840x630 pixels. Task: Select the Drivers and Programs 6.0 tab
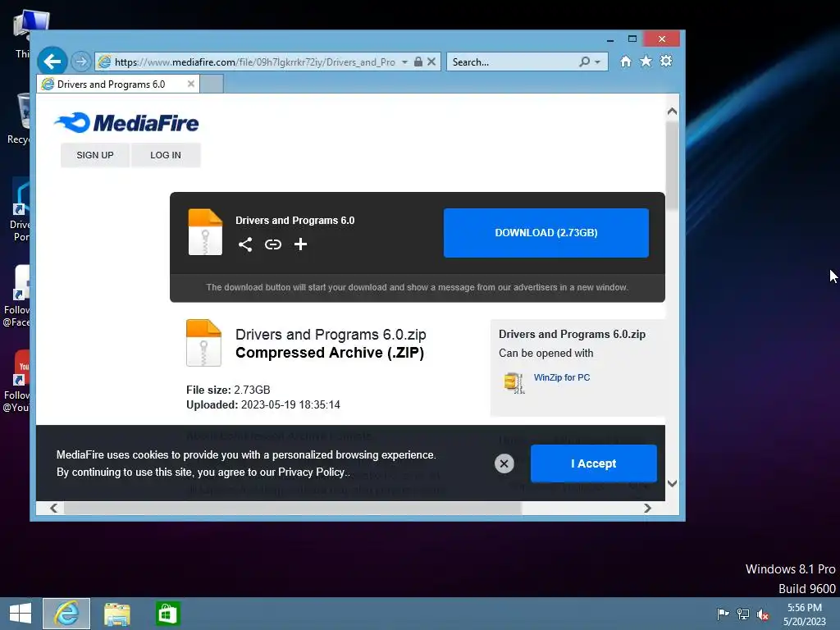[x=118, y=84]
